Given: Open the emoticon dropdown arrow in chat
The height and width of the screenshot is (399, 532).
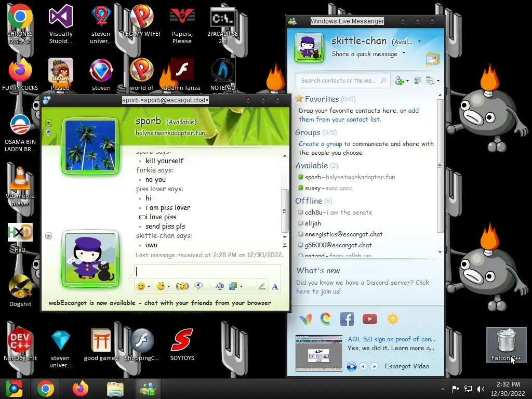Looking at the screenshot, I should coord(149,286).
